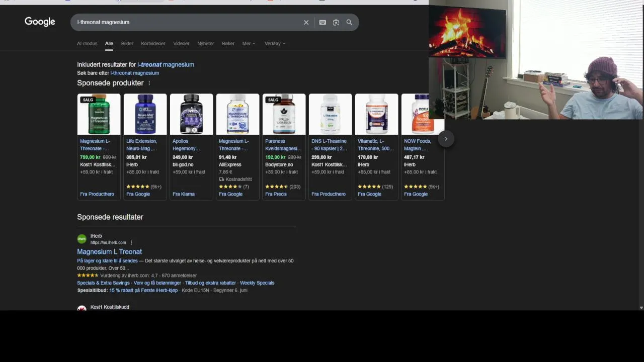Open NOW Foods Magtein product image
644x362 pixels.
pos(423,114)
